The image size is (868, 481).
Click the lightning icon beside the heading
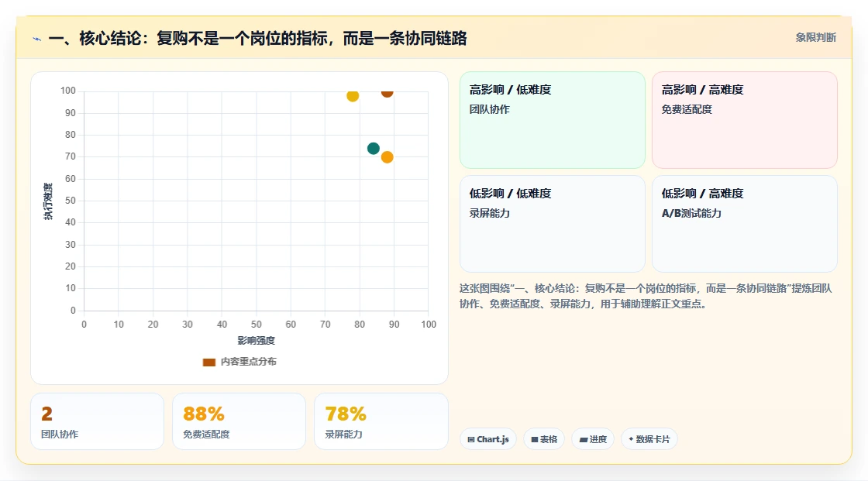pos(37,39)
